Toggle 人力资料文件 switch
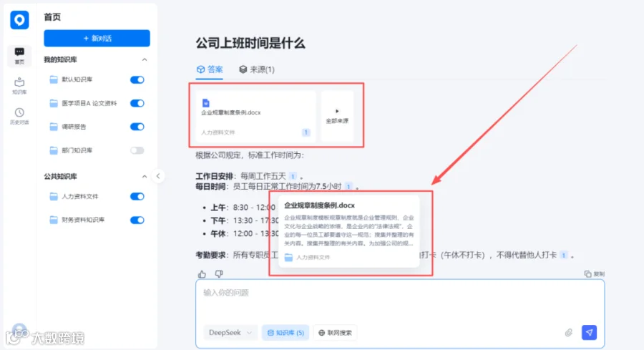Viewport: 644px width, 350px height. click(137, 196)
